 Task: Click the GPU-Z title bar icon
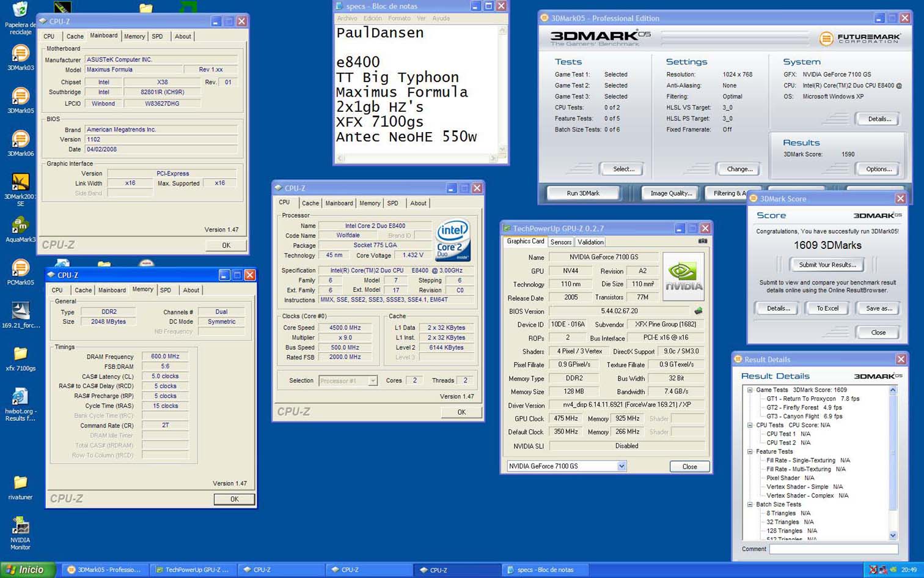[507, 228]
